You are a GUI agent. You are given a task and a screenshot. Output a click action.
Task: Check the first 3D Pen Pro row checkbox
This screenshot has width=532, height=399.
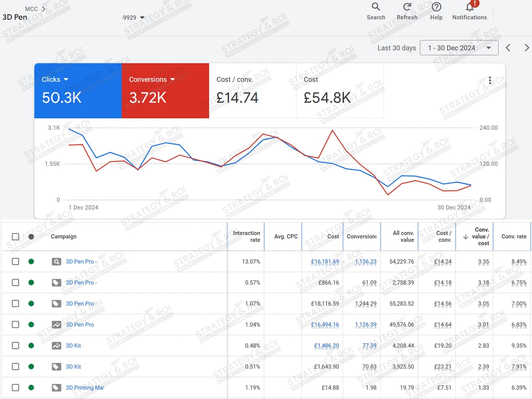coord(16,262)
